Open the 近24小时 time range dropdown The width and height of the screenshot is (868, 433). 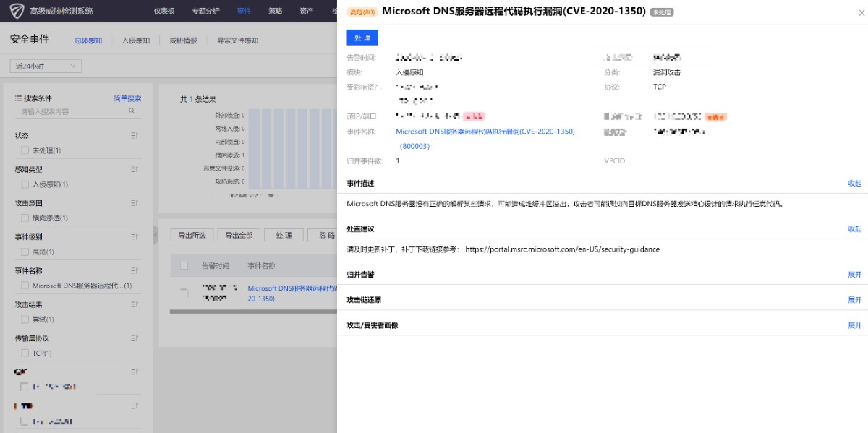(x=46, y=67)
